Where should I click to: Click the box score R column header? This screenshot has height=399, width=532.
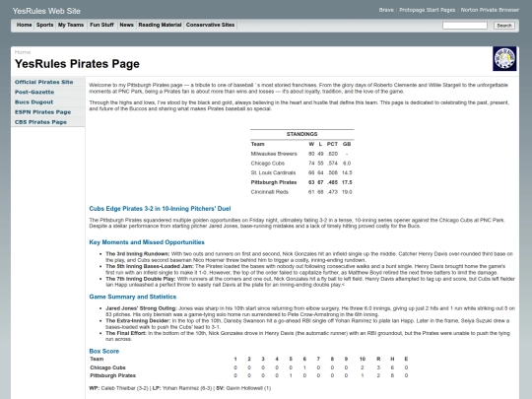[x=378, y=359]
